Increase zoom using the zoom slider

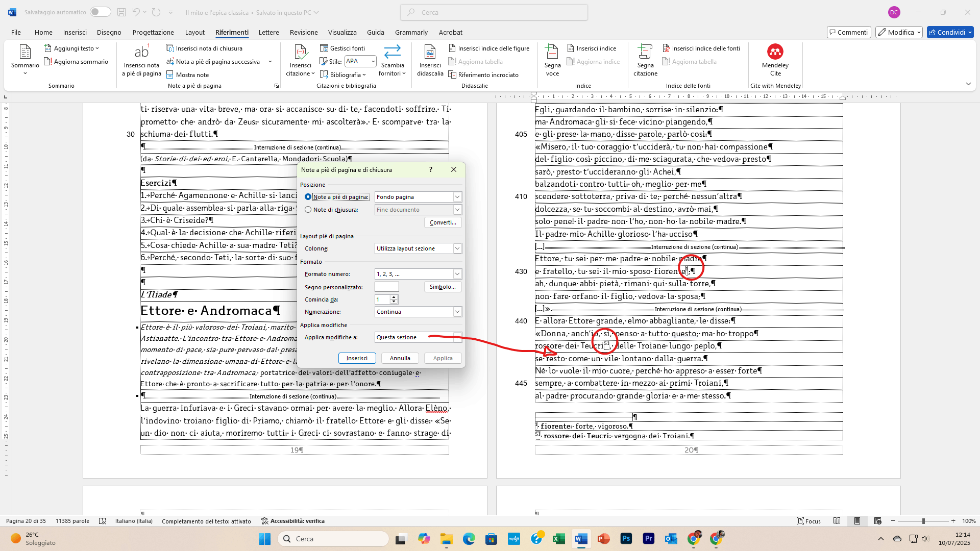pyautogui.click(x=953, y=521)
